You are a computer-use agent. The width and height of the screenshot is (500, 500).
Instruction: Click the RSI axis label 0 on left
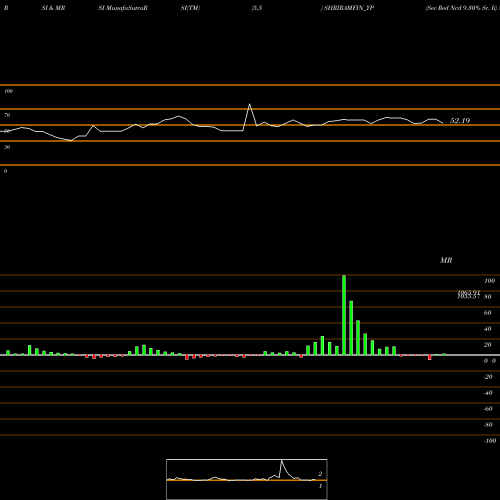coord(5,171)
